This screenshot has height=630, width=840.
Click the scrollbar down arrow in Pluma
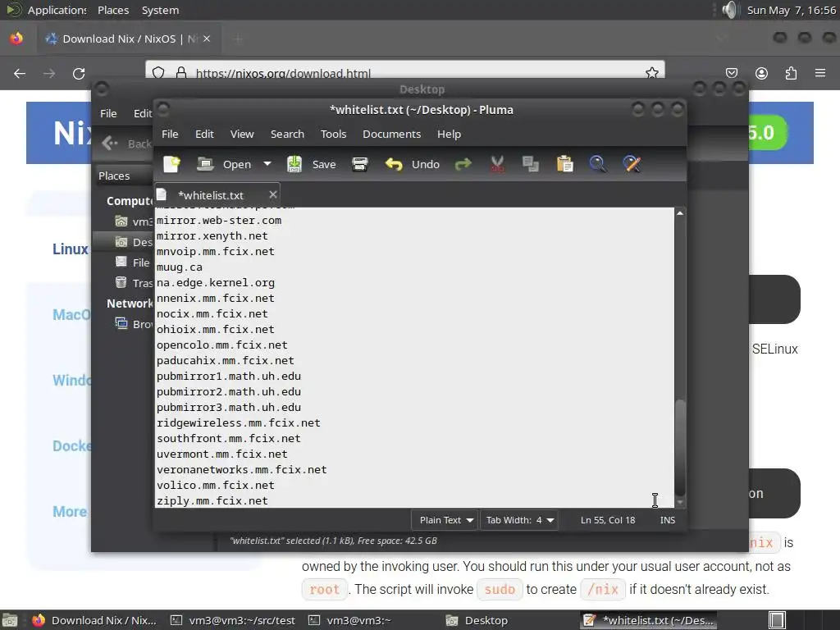coord(680,503)
